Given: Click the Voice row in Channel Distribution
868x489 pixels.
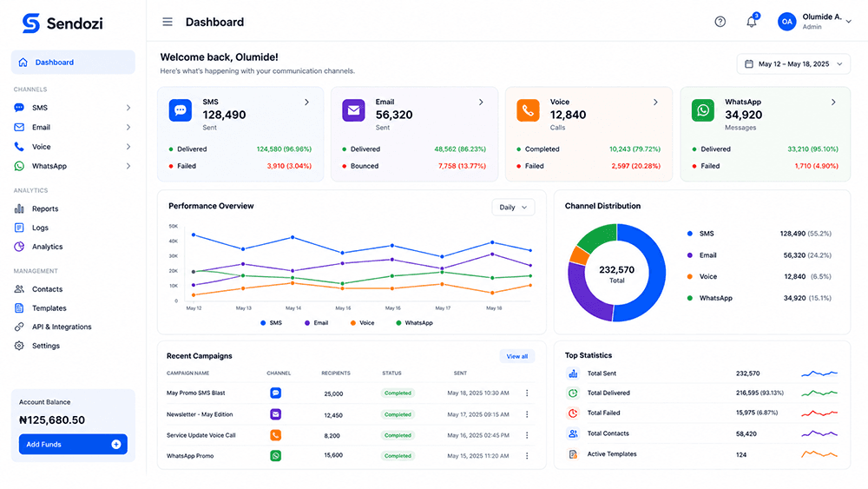Looking at the screenshot, I should click(x=759, y=276).
